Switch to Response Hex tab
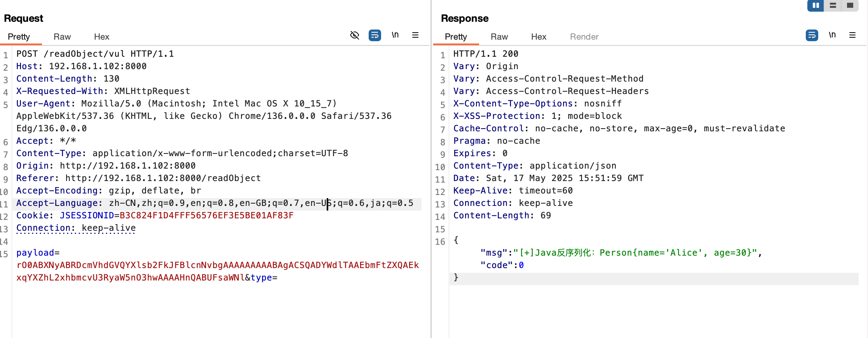 tap(539, 37)
